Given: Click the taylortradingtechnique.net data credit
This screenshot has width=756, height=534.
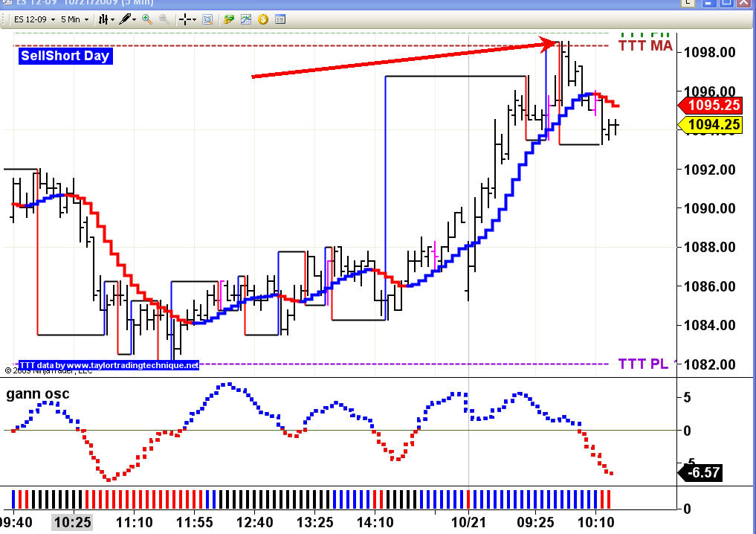Looking at the screenshot, I should click(109, 365).
